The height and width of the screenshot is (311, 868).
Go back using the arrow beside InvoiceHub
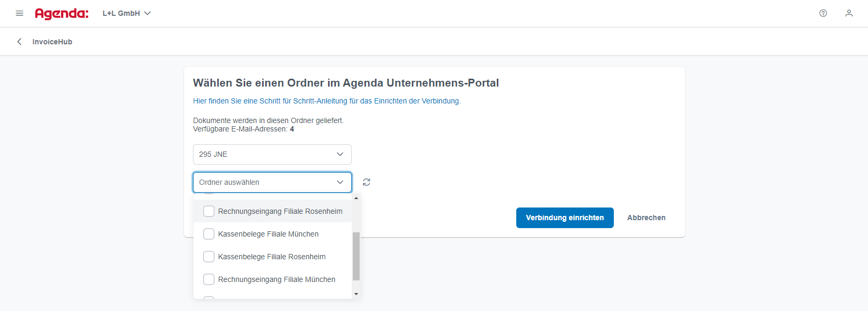20,42
